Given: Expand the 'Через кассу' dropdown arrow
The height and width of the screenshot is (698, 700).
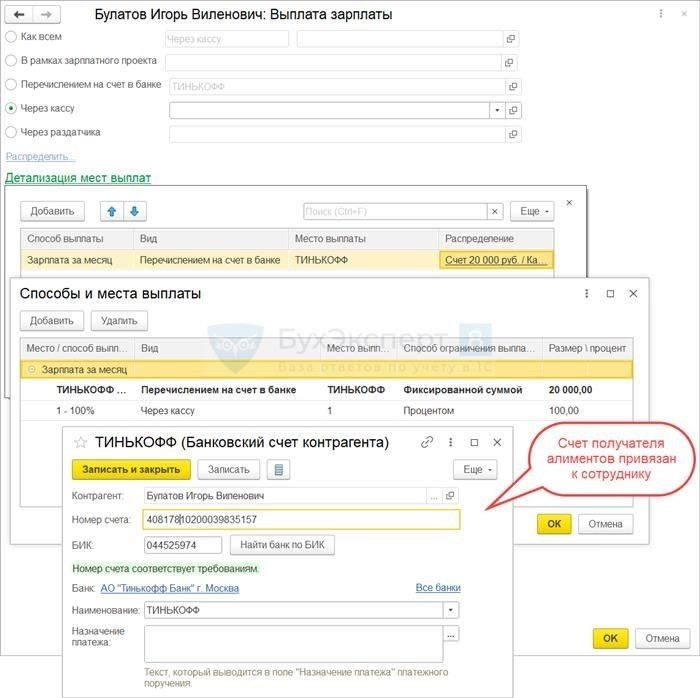Looking at the screenshot, I should tap(497, 110).
